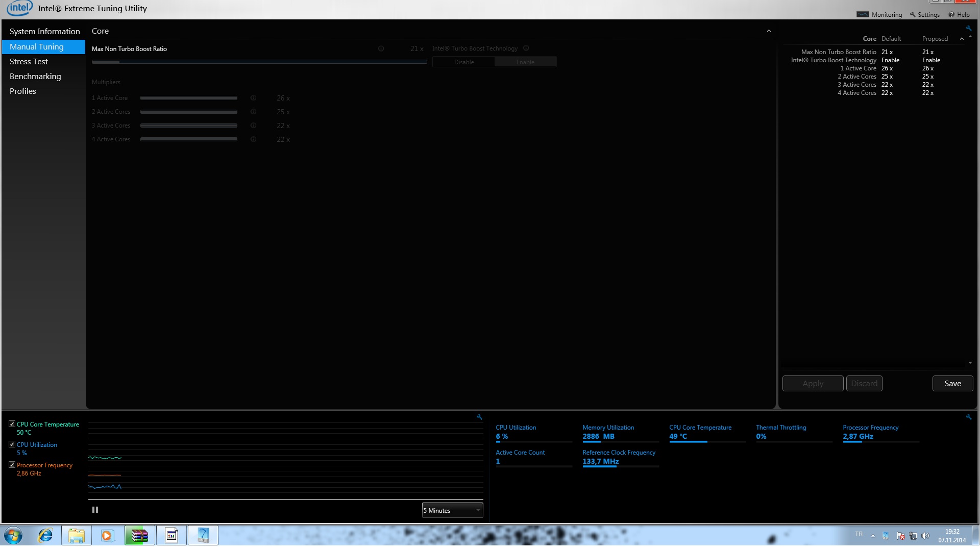Click the CPU Core Temperature monitor tile
Screen dimensions: 980x551
(707, 433)
